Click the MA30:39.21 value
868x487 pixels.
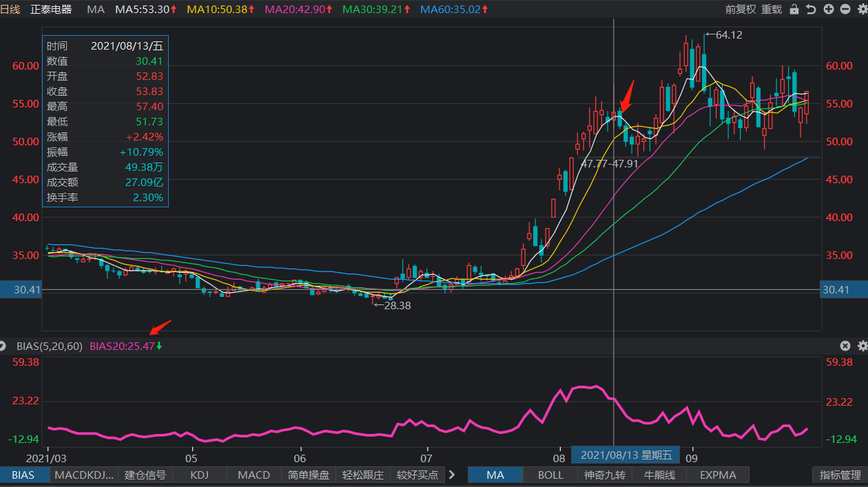(376, 10)
